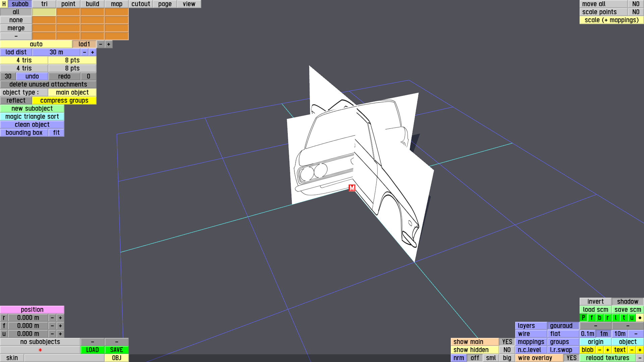
Task: Decrease lod dist with minus button
Action: 85,52
